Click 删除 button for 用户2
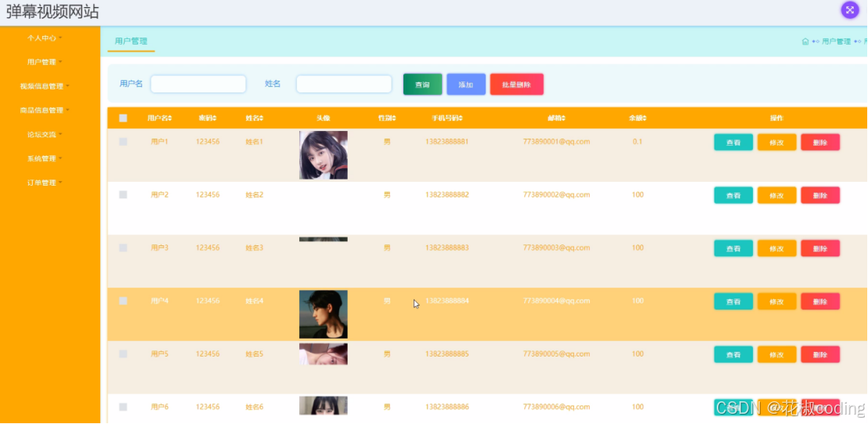 coord(820,195)
